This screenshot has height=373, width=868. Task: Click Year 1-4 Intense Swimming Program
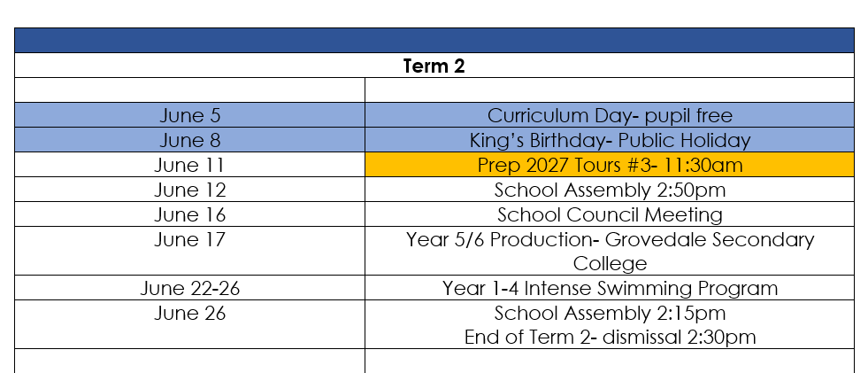[x=610, y=288]
